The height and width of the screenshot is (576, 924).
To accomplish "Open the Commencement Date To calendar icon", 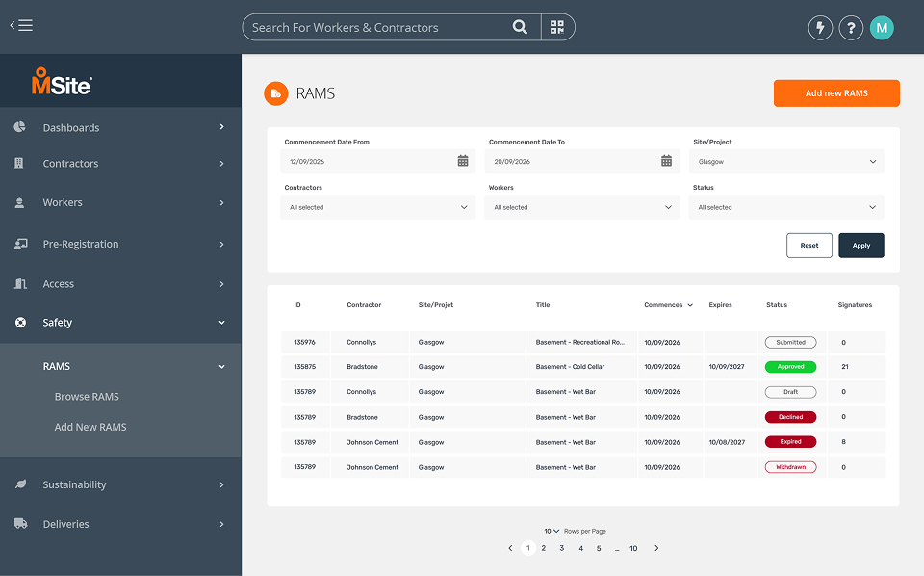I will (666, 161).
